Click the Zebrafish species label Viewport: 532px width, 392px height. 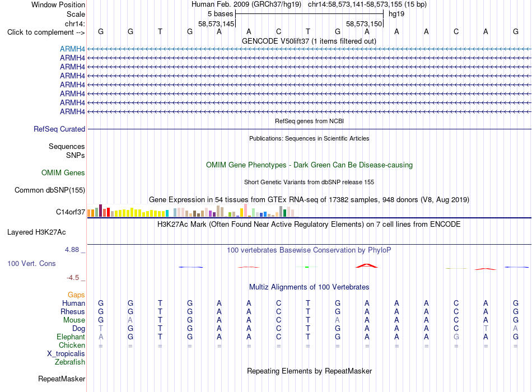click(x=70, y=362)
